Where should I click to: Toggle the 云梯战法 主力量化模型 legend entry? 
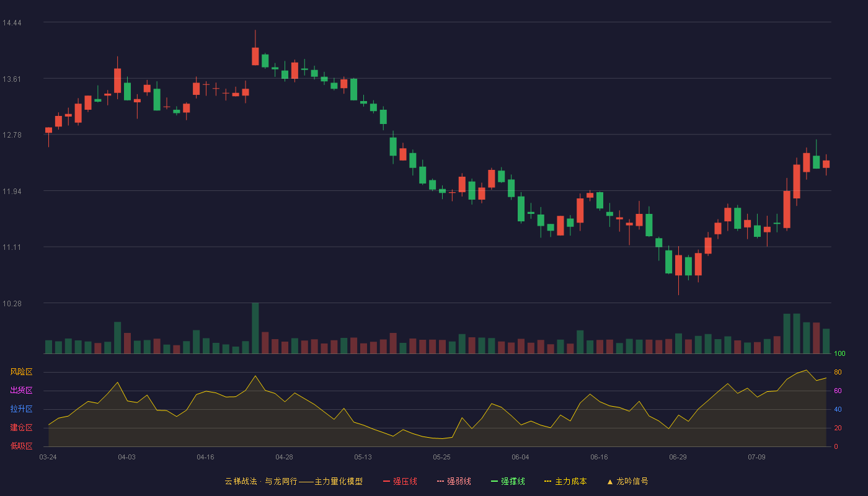[x=293, y=481]
